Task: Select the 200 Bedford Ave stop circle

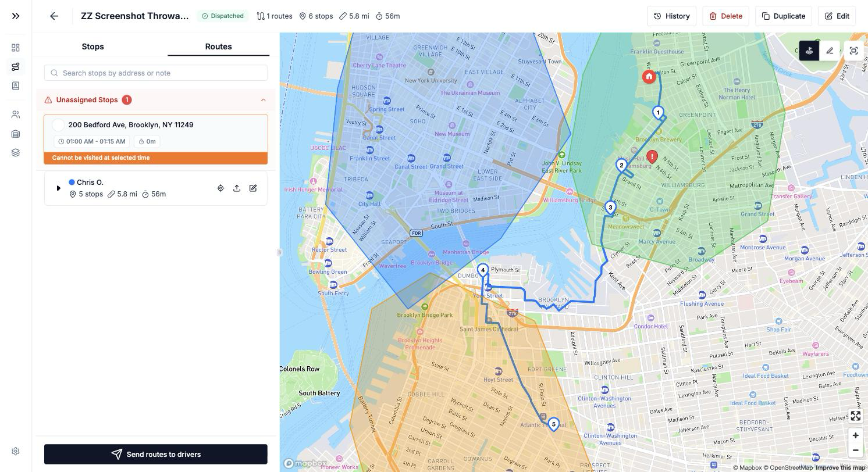Action: 58,125
